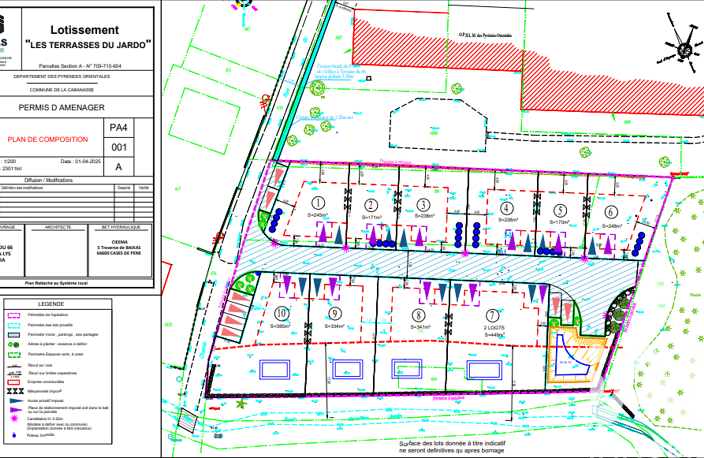Click the purple parking place arrow in the legend
Viewport: 704px width, 458px height.
[16, 410]
